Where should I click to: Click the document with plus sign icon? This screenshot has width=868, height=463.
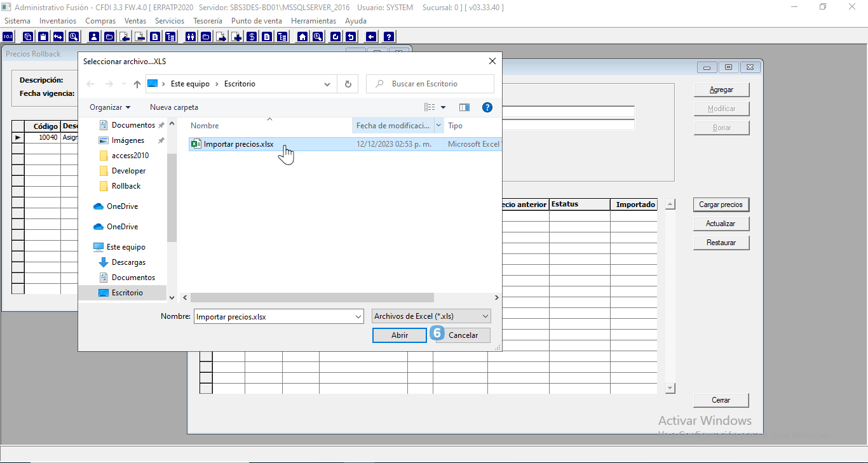(237, 37)
